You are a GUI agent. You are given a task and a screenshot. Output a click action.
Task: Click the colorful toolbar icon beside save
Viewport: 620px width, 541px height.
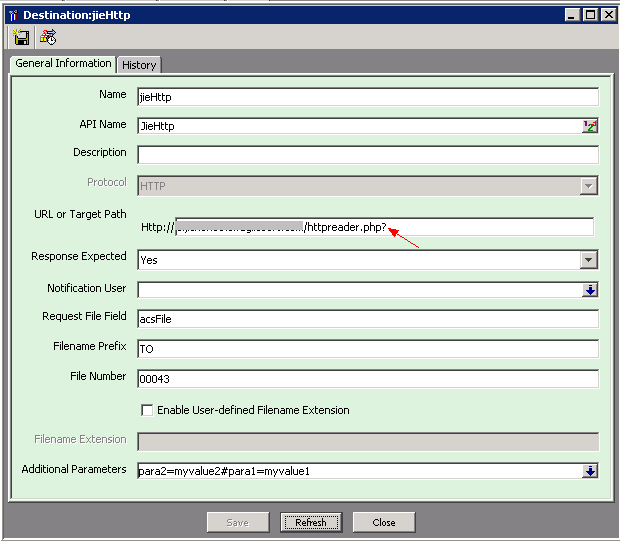47,37
